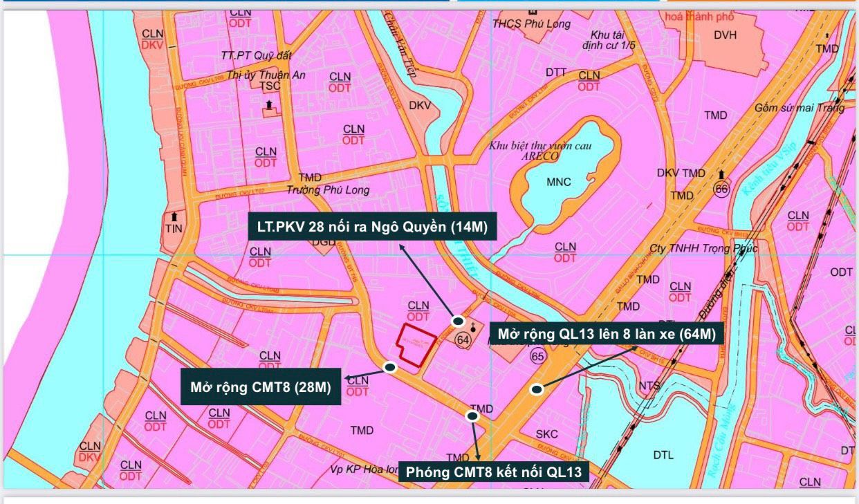Click the route 65 circle marker

pos(537,356)
